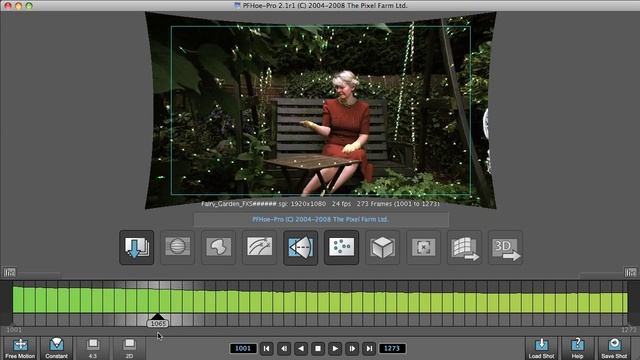The height and width of the screenshot is (360, 640).
Task: Select the camera solve cone icon
Action: click(300, 247)
